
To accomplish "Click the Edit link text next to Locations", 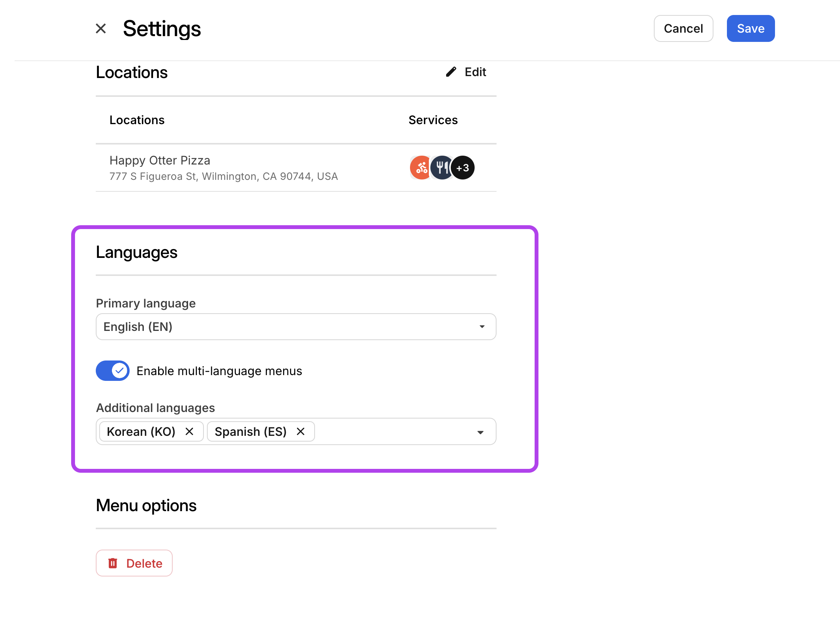I will (475, 72).
